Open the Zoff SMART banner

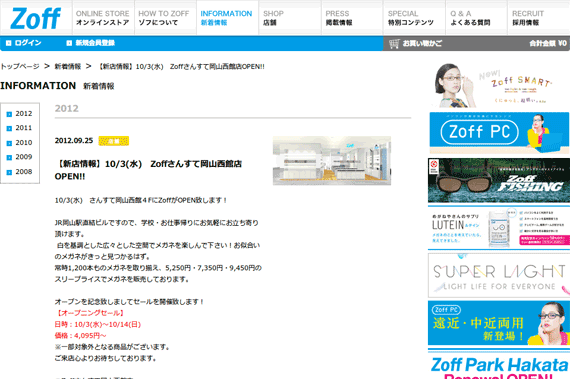(499, 85)
